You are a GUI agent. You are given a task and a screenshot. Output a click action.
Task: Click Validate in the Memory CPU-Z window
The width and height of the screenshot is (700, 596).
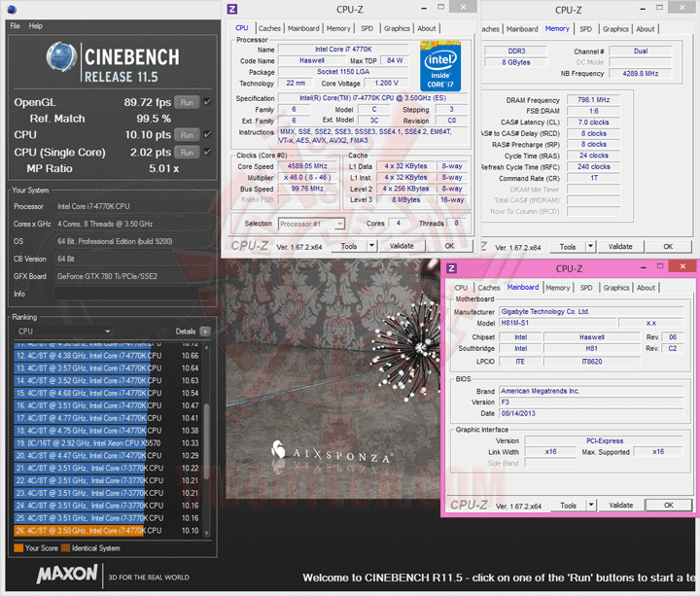tap(620, 247)
